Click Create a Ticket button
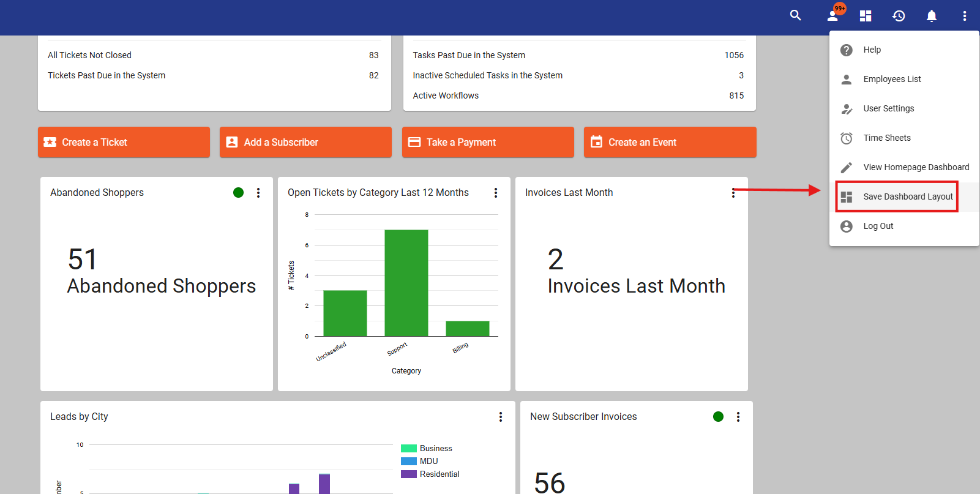This screenshot has width=980, height=494. point(124,142)
